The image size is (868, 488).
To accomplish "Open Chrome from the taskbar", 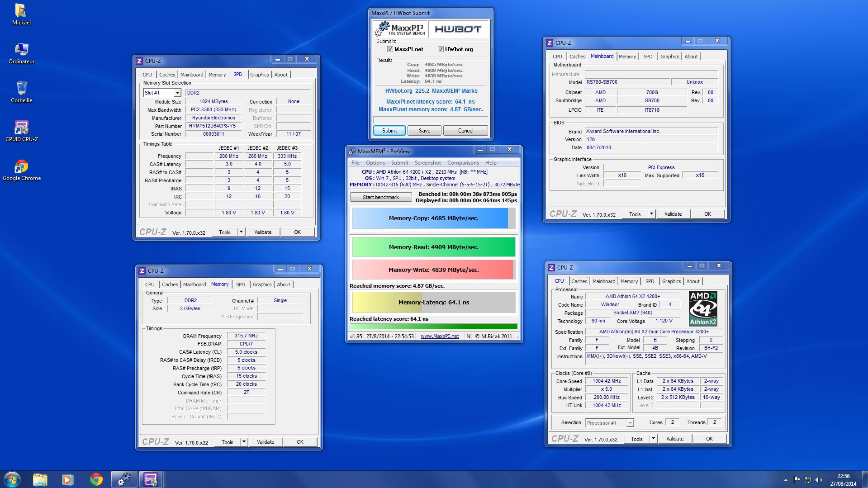I will tap(96, 479).
